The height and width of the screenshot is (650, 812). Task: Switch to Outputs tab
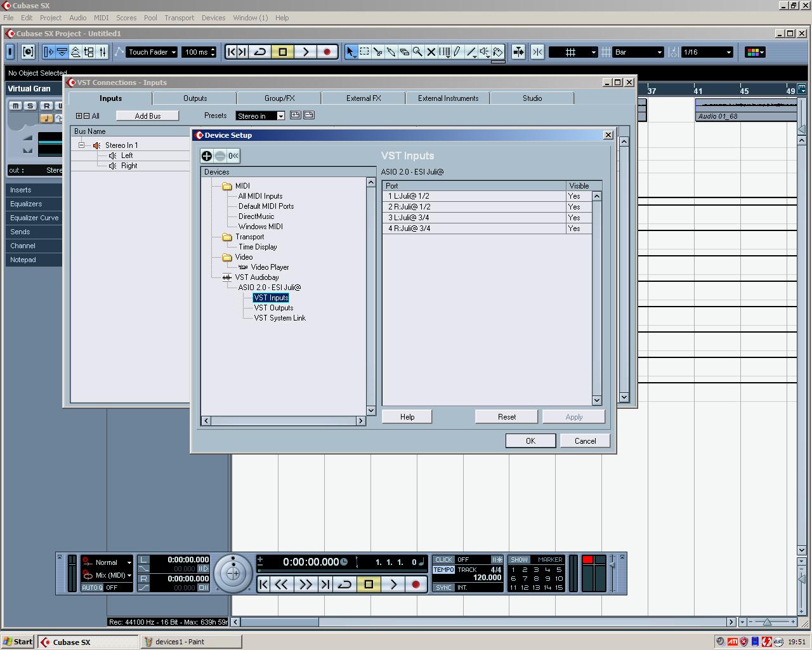pos(195,98)
